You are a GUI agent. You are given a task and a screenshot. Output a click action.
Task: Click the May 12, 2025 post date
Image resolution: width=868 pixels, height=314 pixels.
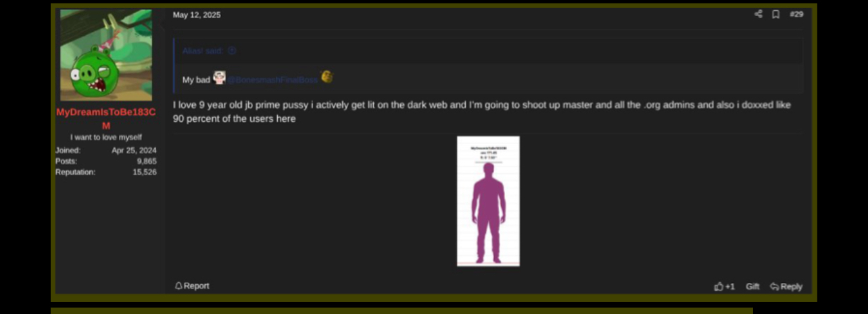tap(197, 15)
